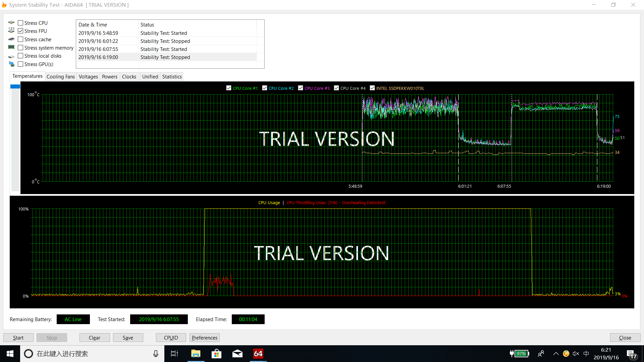Click the memory module icon beside Stress system memory
Viewport: 644px width, 362px height.
(11, 47)
